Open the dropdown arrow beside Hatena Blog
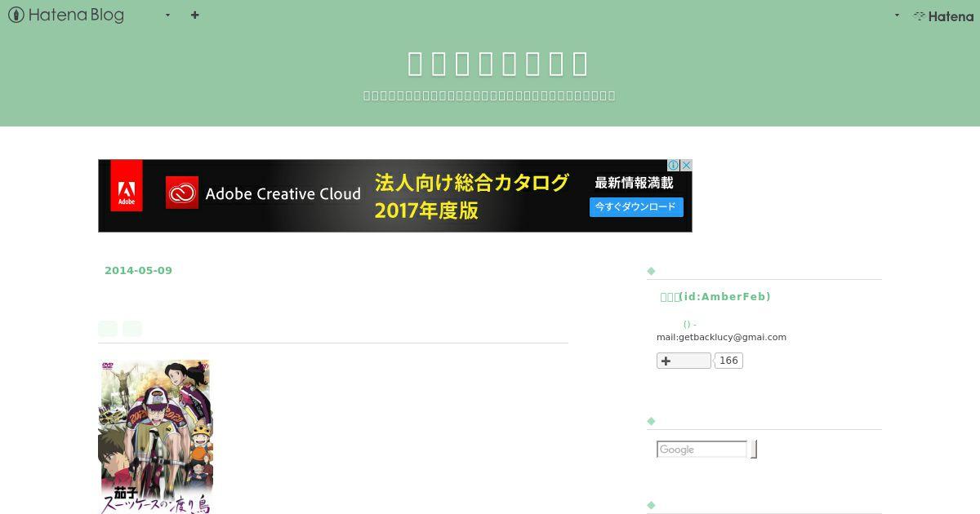980x514 pixels. click(x=167, y=15)
